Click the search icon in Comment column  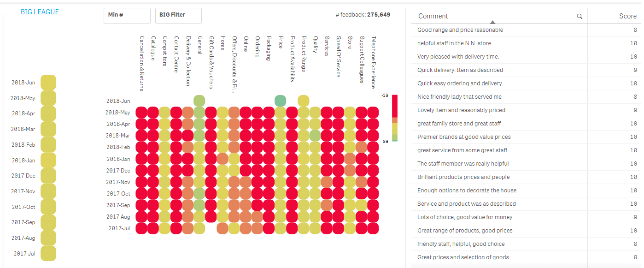(580, 17)
